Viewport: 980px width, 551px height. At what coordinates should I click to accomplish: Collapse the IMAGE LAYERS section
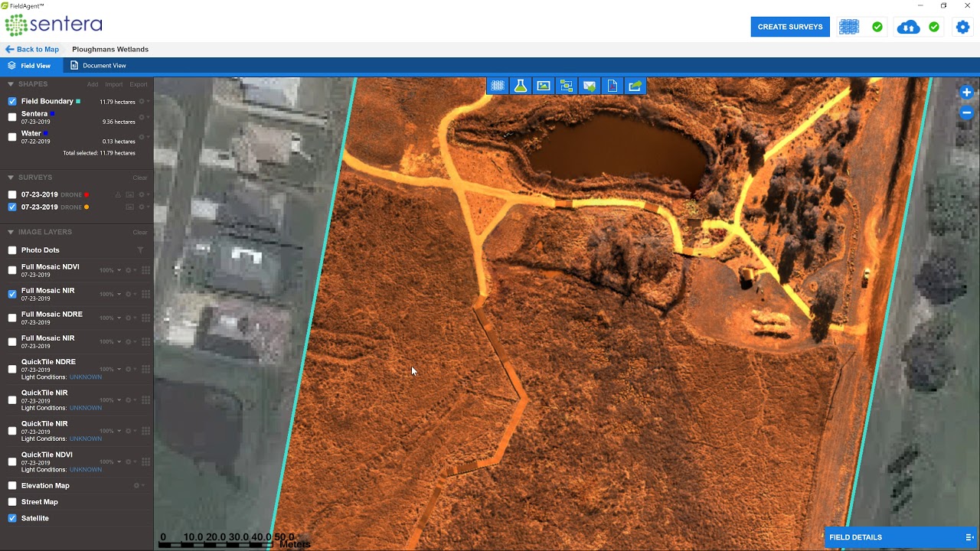pyautogui.click(x=11, y=232)
